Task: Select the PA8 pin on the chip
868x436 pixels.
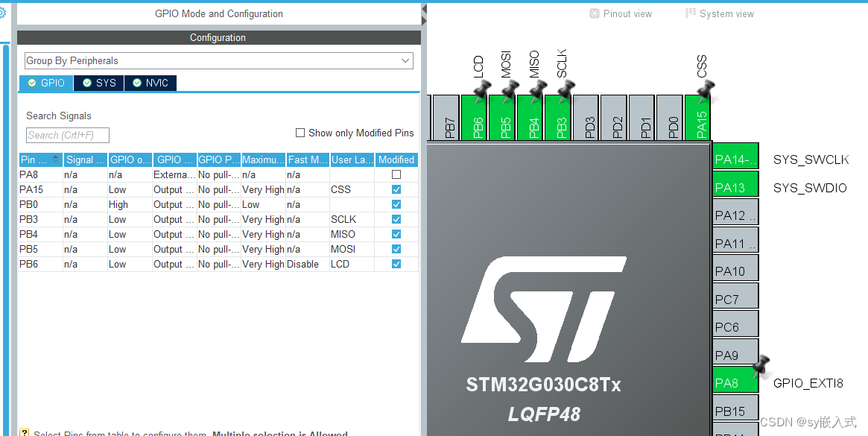Action: point(735,380)
